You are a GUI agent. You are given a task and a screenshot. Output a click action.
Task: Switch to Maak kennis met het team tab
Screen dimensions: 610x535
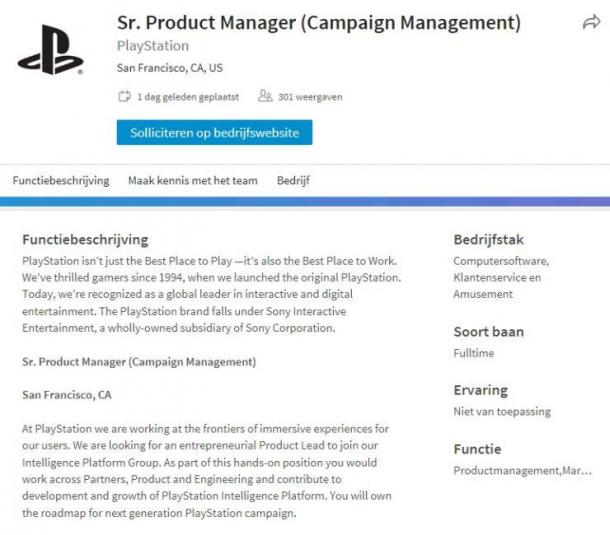point(193,181)
